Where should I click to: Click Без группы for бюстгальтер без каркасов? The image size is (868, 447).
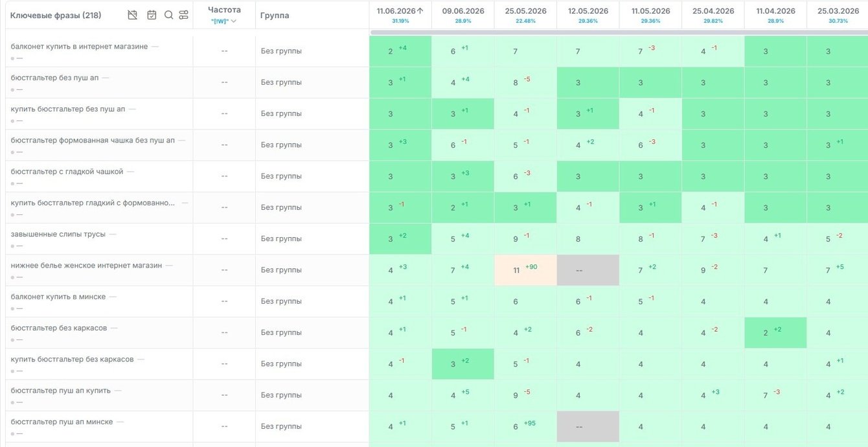[x=281, y=332]
